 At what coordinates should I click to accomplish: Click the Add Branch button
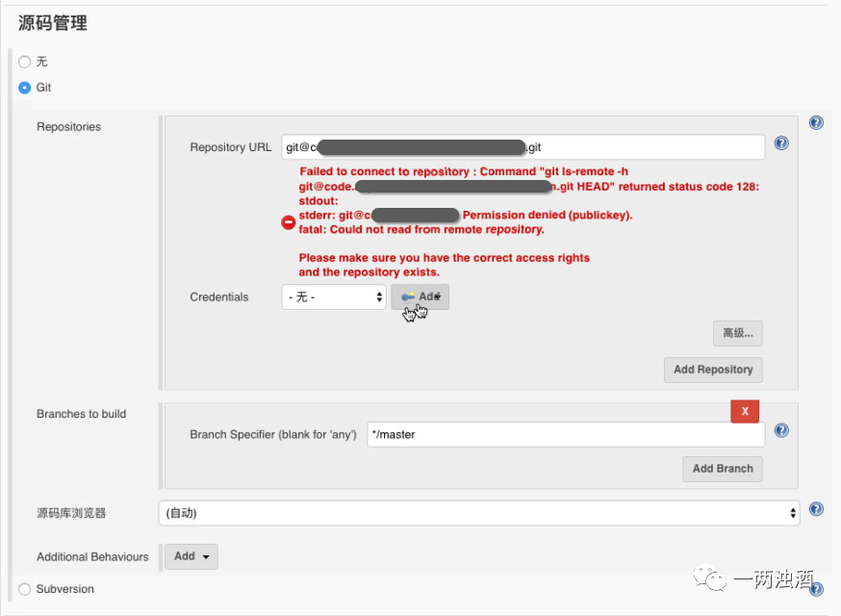click(723, 469)
